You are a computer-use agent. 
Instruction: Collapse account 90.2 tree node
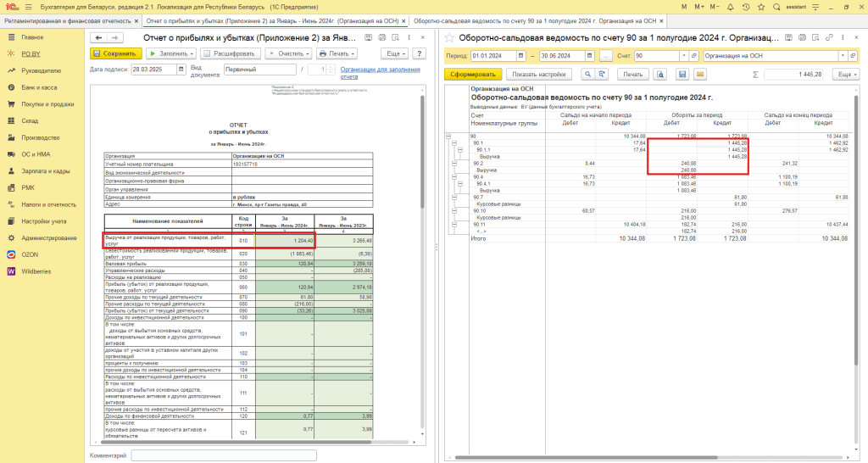click(x=454, y=164)
